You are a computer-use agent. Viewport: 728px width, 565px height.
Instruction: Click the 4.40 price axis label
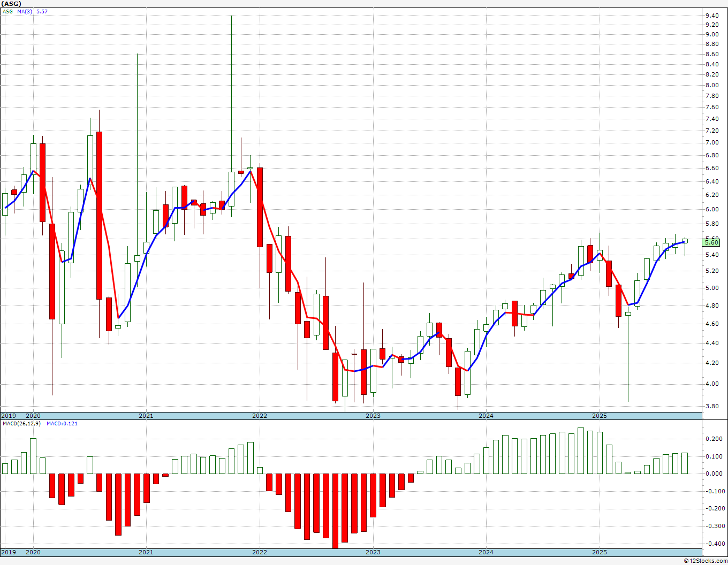tap(712, 343)
